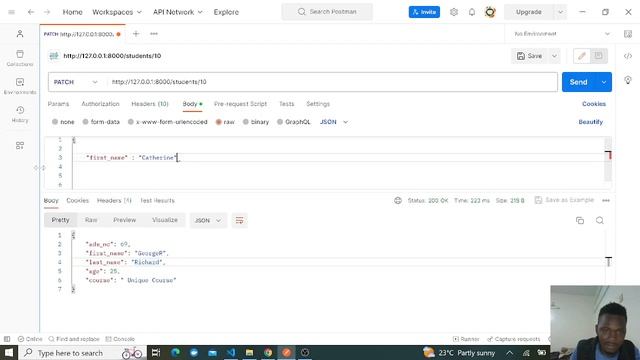Image resolution: width=640 pixels, height=360 pixels.
Task: Open the Upgrade options arrow
Action: tap(560, 12)
